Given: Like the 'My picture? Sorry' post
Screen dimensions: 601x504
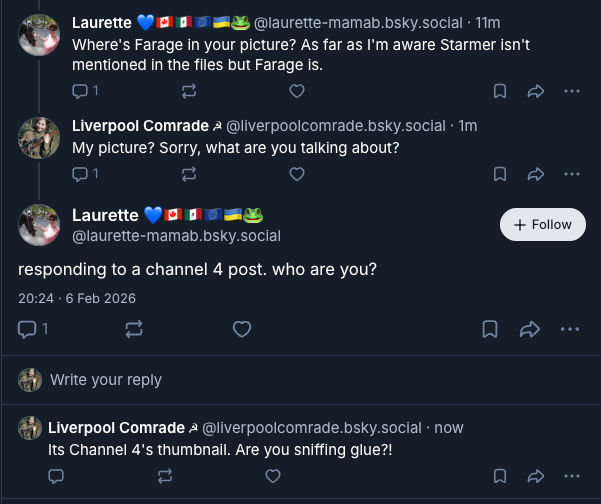Looking at the screenshot, I should (x=296, y=174).
